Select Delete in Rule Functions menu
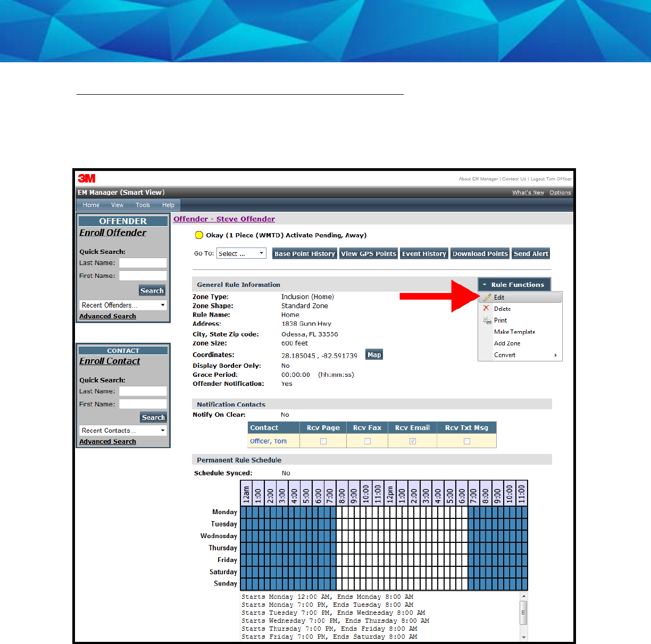 [x=502, y=309]
